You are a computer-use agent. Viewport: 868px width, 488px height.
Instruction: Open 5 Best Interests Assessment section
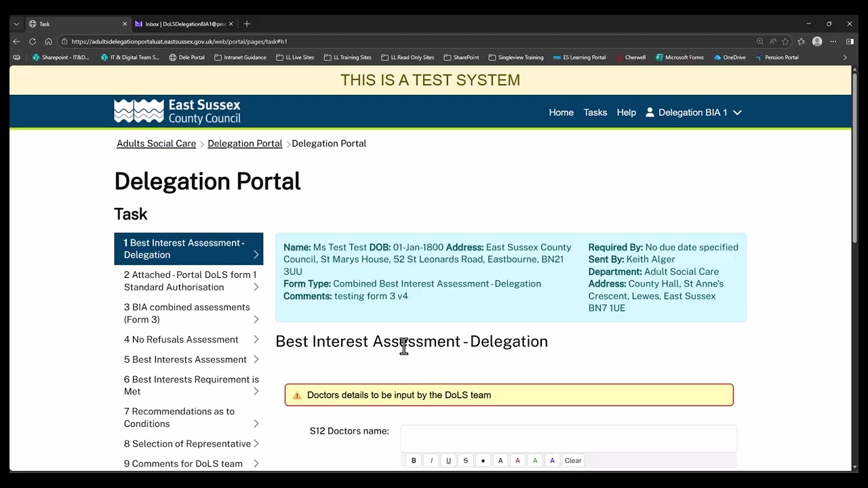[x=189, y=359]
